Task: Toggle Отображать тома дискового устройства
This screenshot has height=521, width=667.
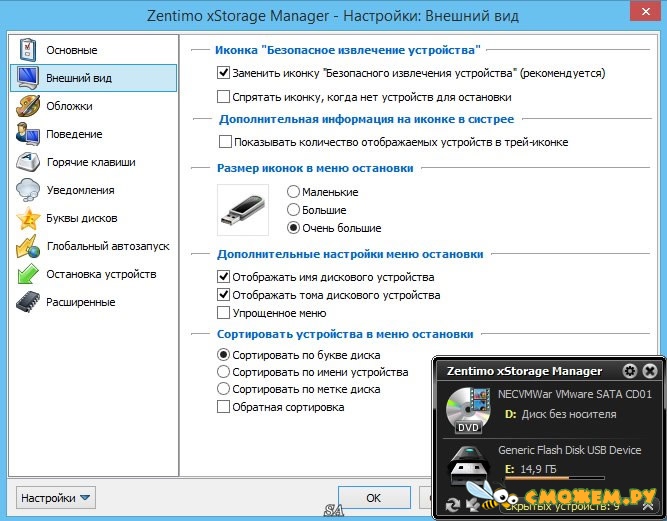Action: (223, 295)
